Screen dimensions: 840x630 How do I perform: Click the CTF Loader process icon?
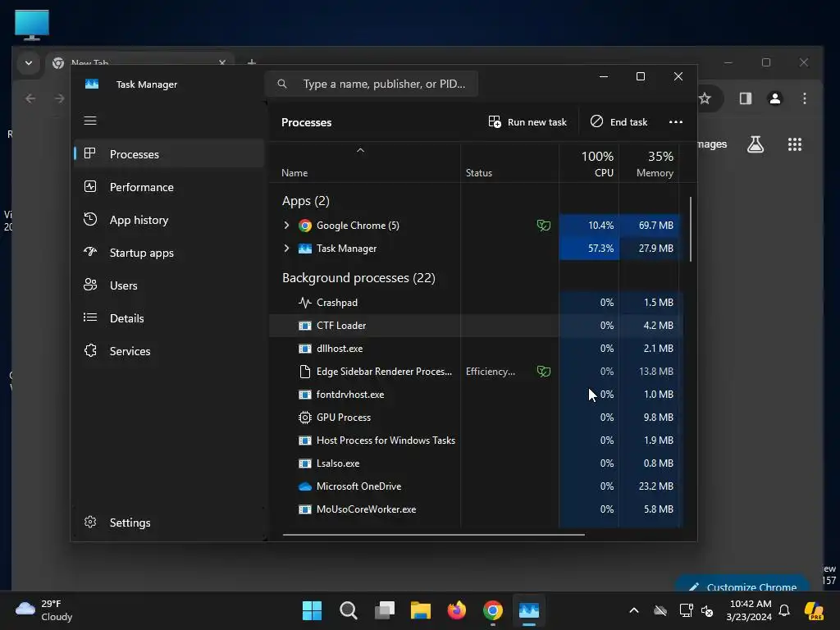(x=305, y=326)
